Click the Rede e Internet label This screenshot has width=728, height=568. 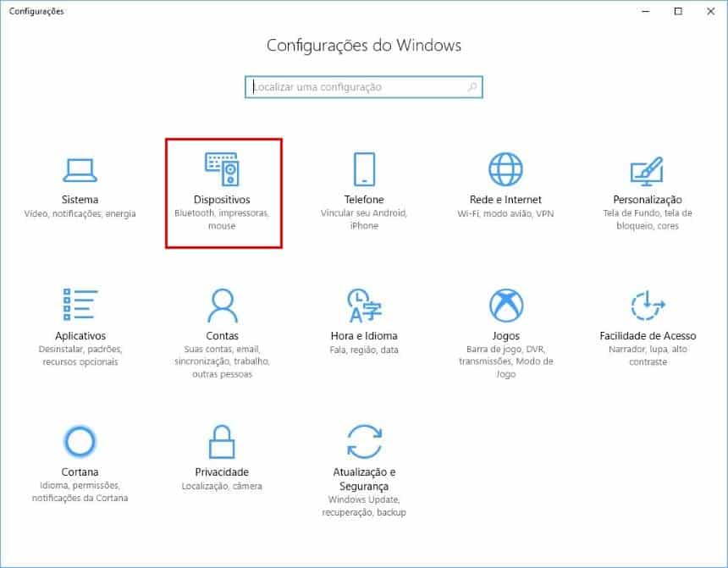(x=505, y=200)
